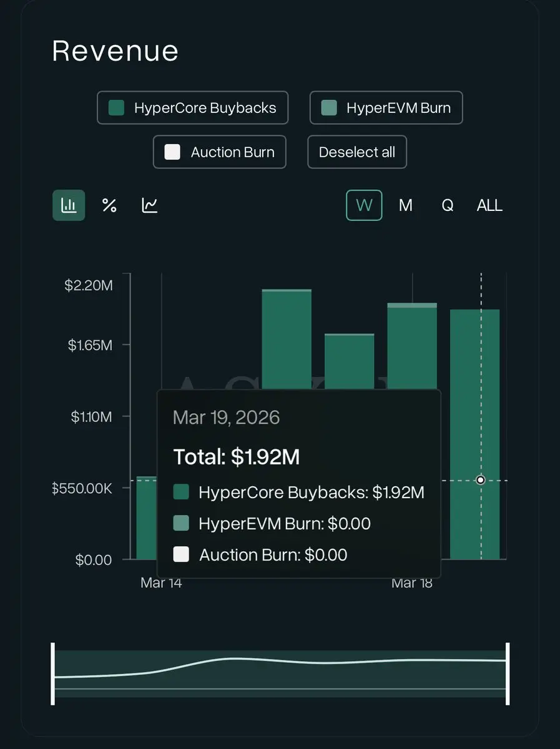Select the Q quarterly timeframe
The image size is (560, 749).
coord(447,205)
